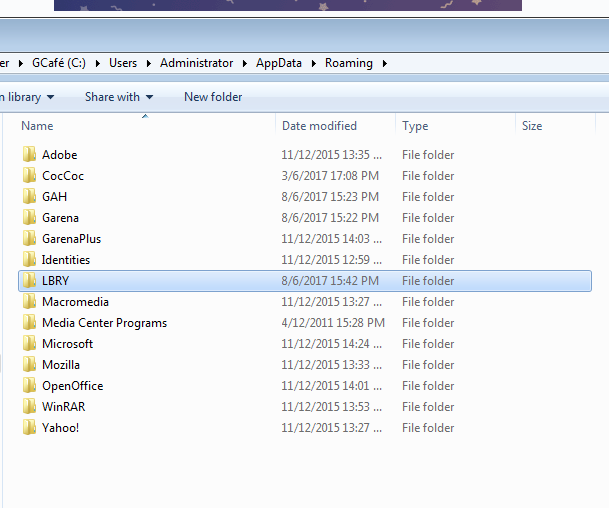This screenshot has width=609, height=508.
Task: Select the Microsoft folder icon
Action: pos(29,343)
